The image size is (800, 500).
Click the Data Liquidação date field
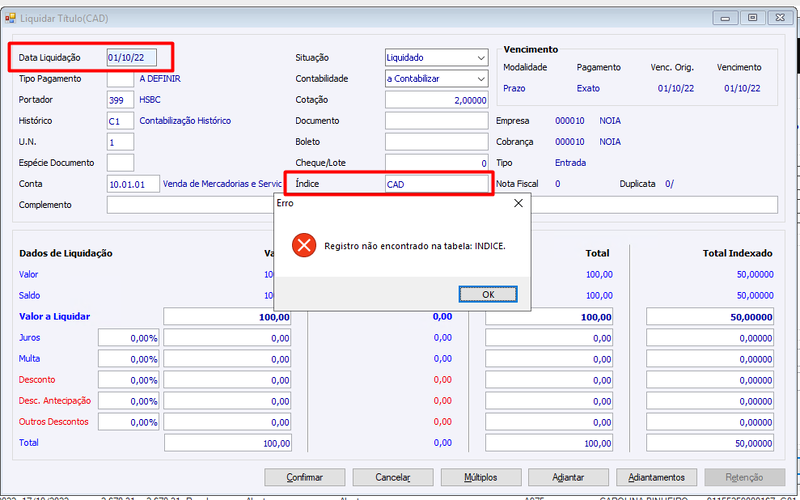132,58
